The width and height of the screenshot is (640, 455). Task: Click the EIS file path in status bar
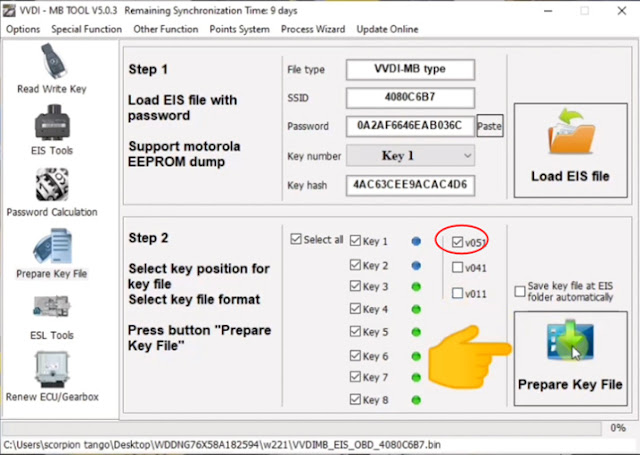point(222,445)
